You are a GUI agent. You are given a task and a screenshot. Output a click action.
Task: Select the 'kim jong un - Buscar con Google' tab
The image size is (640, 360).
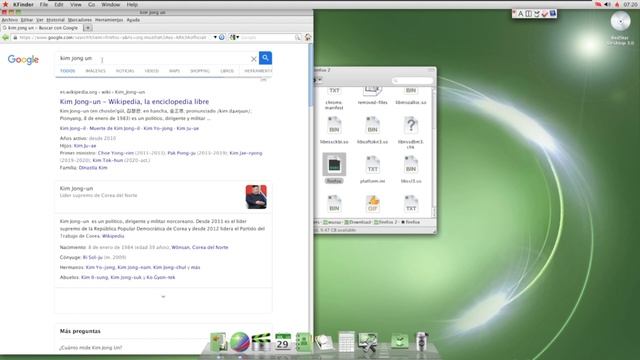(x=41, y=28)
